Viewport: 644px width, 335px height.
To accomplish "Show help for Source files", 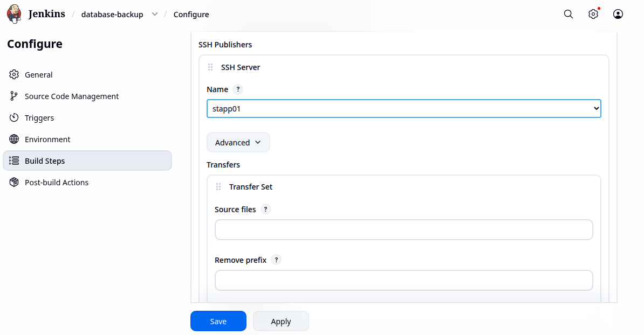I will click(x=266, y=209).
